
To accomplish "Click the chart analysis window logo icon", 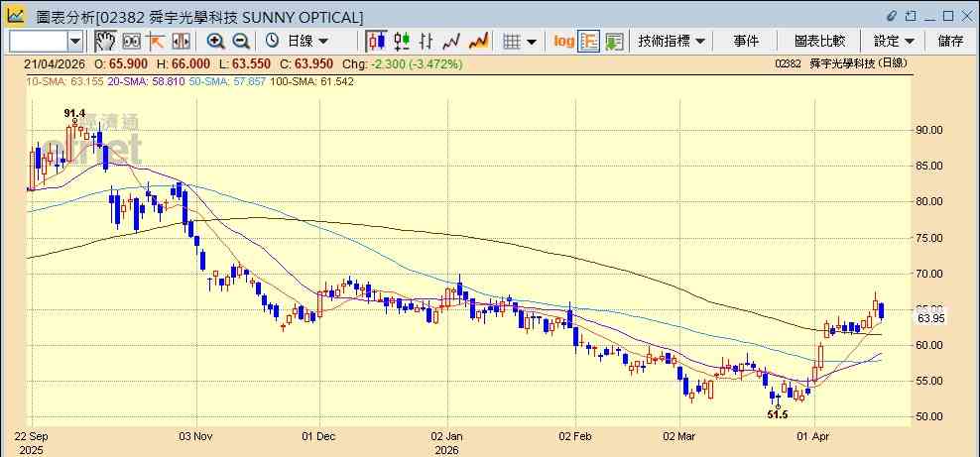I will point(15,16).
